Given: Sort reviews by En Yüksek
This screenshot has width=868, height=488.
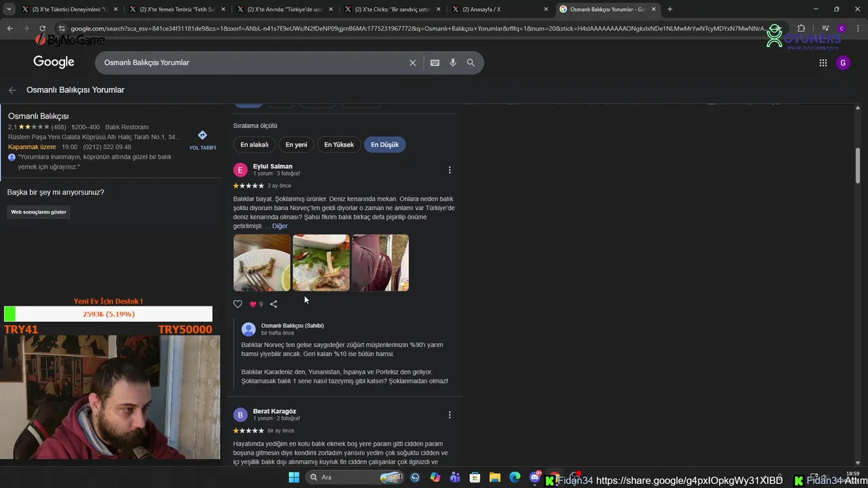Looking at the screenshot, I should pos(339,144).
